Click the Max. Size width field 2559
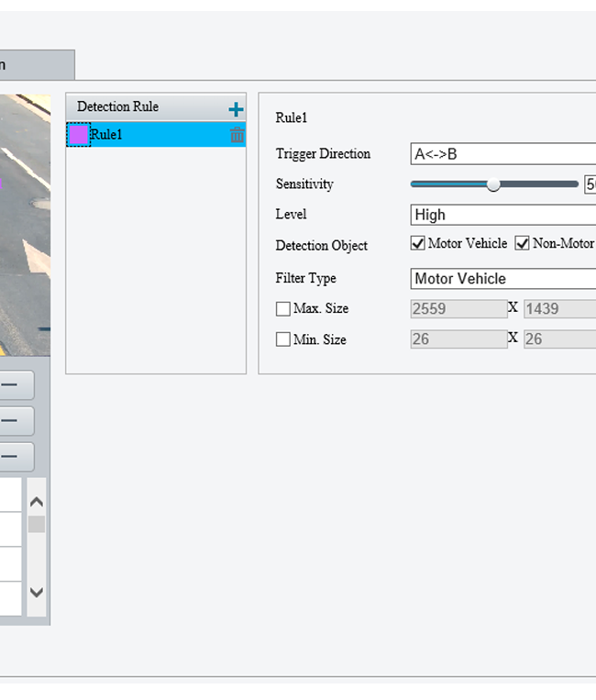596x700 pixels. [x=458, y=308]
